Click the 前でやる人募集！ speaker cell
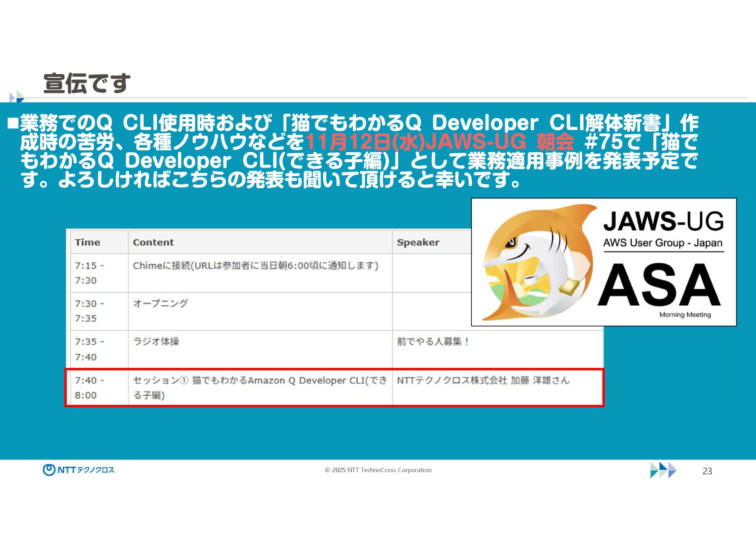756x535 pixels. (497, 349)
